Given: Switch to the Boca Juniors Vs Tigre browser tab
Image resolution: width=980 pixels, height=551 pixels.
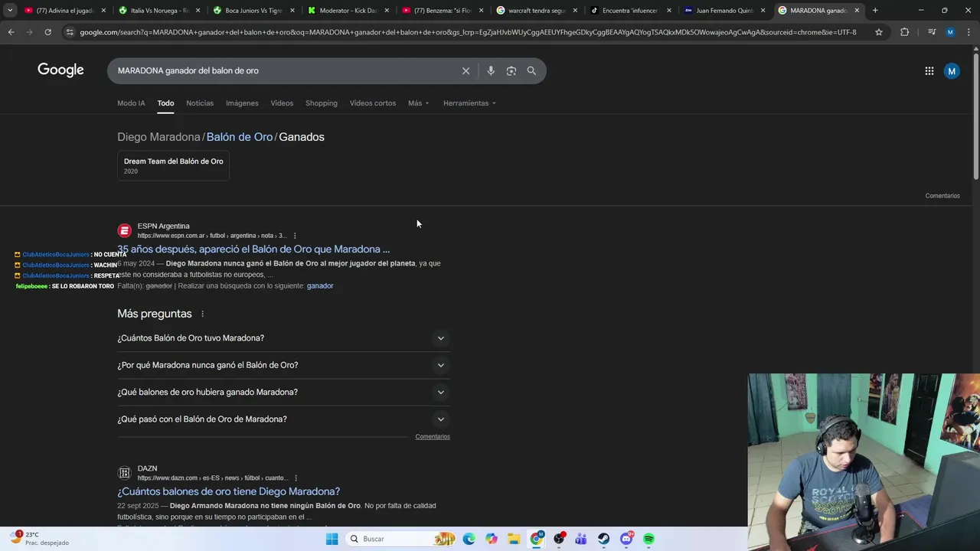Looking at the screenshot, I should click(253, 11).
